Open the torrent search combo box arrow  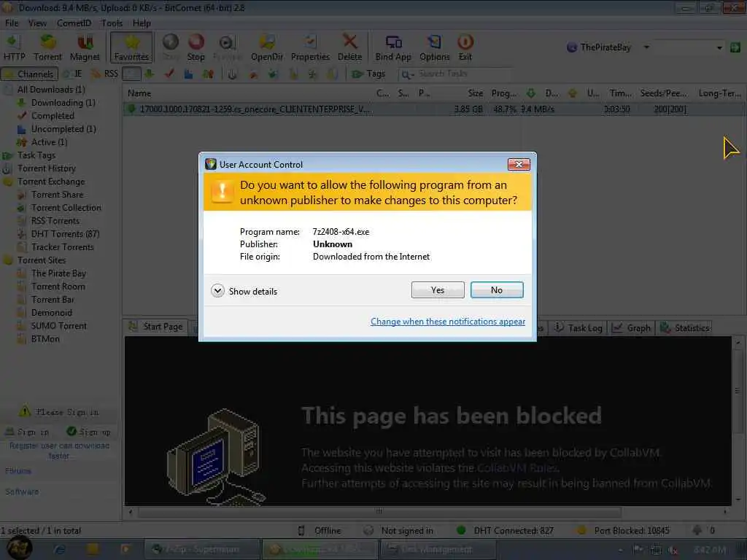[x=719, y=47]
